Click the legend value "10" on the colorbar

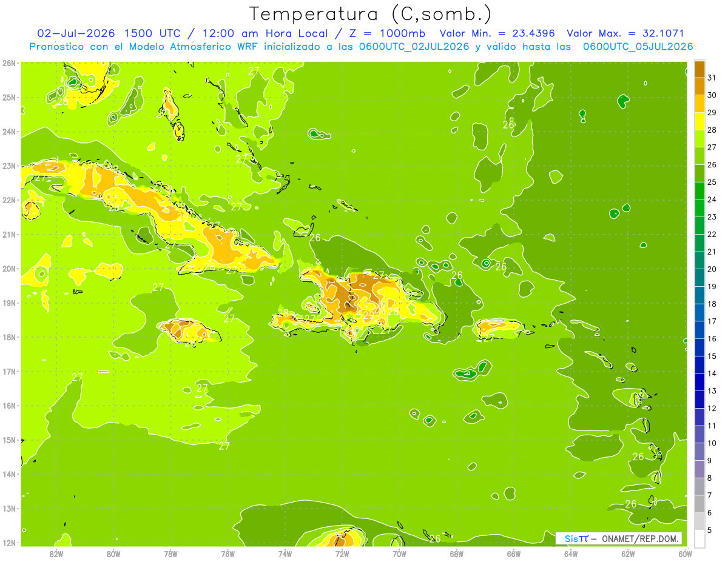coord(712,443)
